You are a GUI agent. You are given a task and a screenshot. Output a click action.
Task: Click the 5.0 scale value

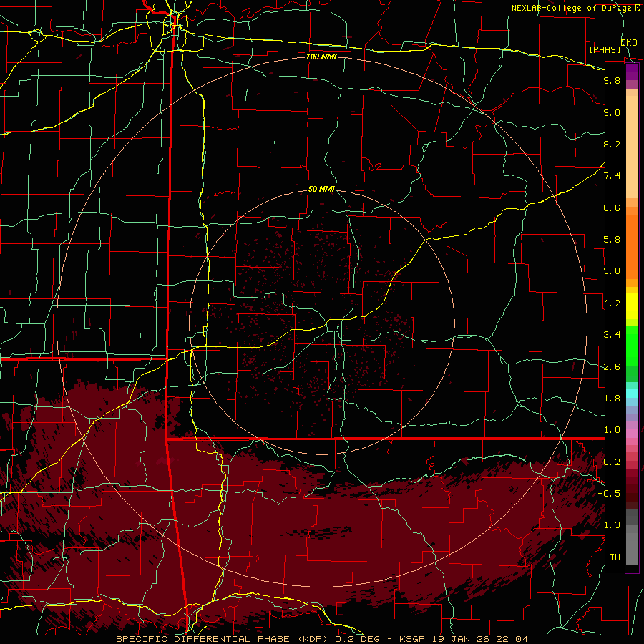(612, 271)
